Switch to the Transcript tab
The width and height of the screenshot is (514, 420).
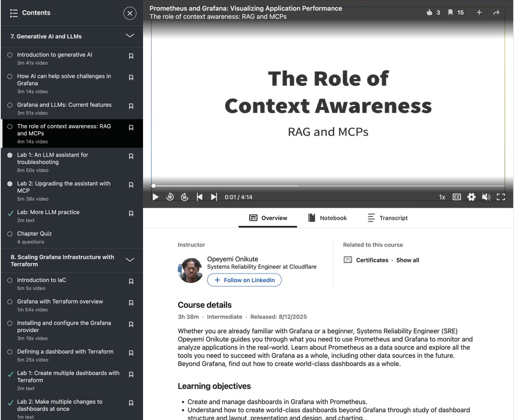point(387,218)
